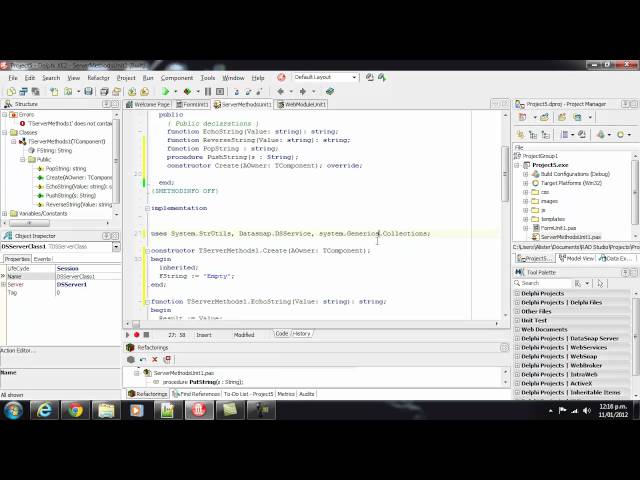Screen dimensions: 640x480
Task: Click the Pause toolbar icon
Action: pyautogui.click(x=208, y=91)
